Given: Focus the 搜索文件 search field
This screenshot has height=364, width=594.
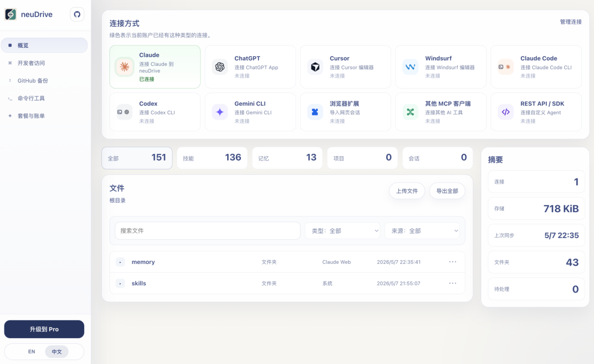Looking at the screenshot, I should coord(207,231).
